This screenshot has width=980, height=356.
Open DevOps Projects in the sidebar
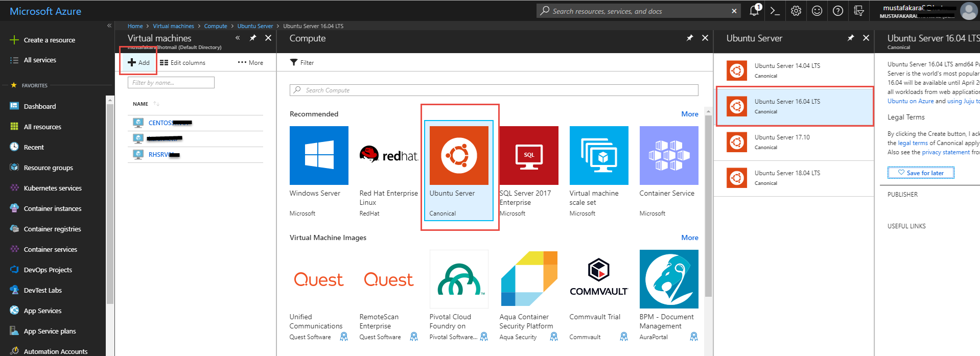click(x=48, y=270)
